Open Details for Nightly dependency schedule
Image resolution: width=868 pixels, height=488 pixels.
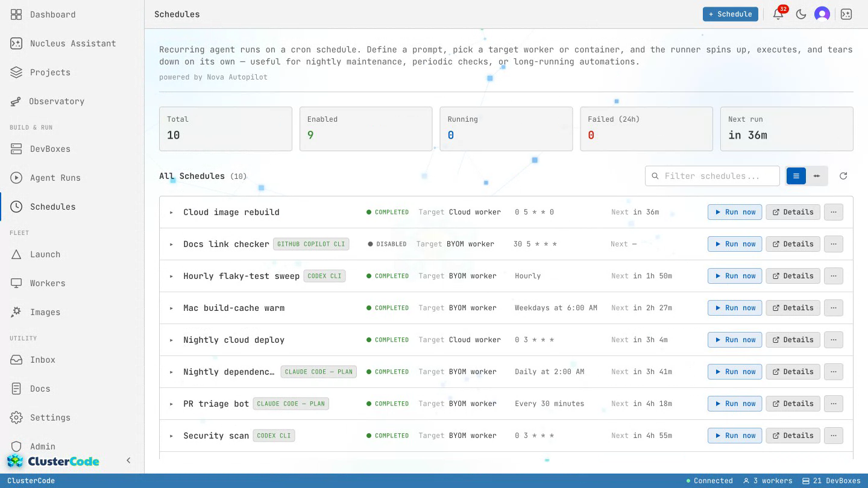(793, 372)
